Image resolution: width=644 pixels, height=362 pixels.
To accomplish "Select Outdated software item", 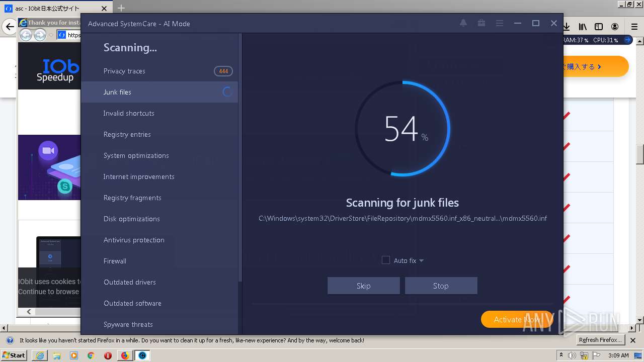I will (159, 303).
